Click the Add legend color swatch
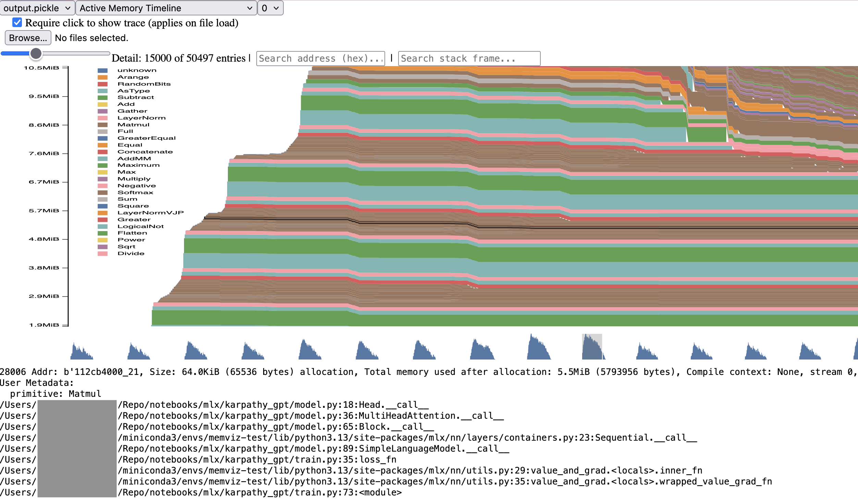The height and width of the screenshot is (504, 858). point(103,104)
